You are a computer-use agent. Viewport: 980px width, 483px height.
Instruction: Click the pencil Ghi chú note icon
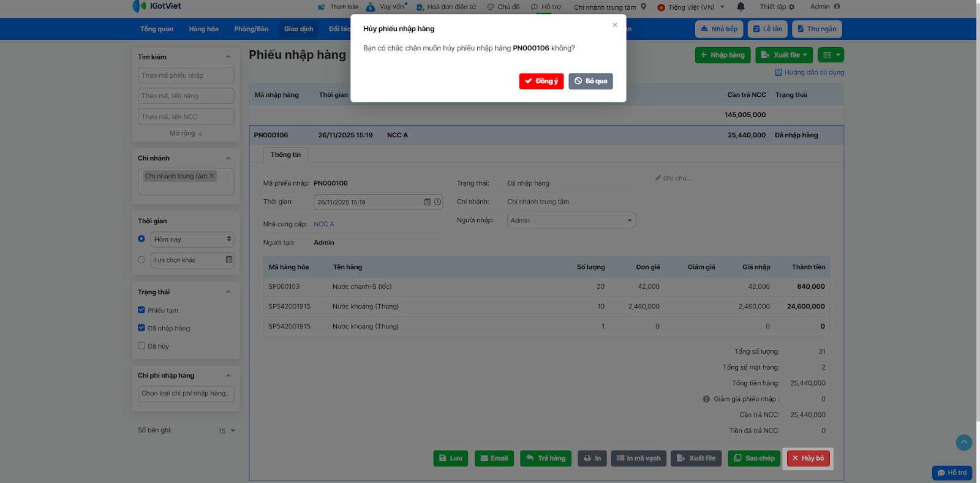[658, 178]
